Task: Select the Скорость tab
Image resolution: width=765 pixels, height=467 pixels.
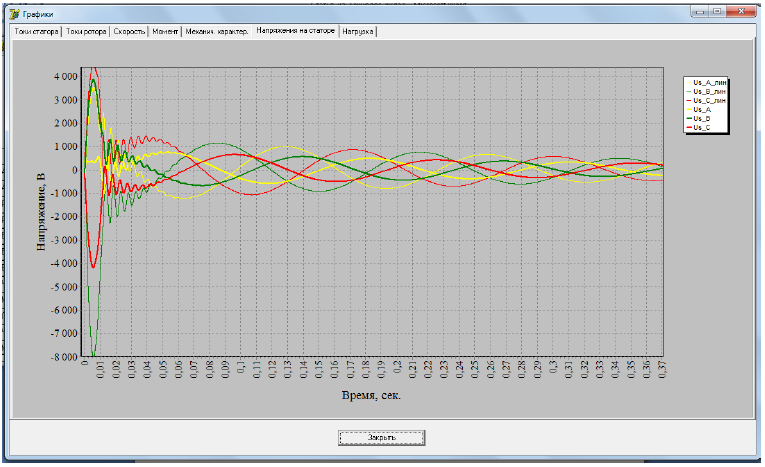Action: [129, 32]
